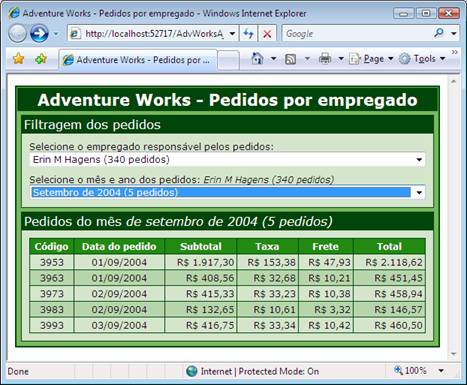Click the Taxa column header
Viewport: 467px width, 385px height.
click(x=267, y=246)
